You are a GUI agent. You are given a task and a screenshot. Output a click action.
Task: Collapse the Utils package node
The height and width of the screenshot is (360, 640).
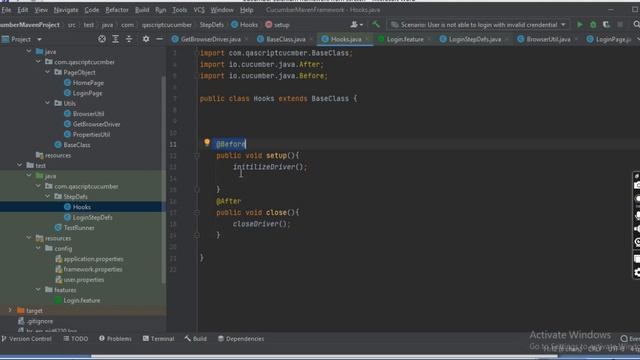coord(47,103)
